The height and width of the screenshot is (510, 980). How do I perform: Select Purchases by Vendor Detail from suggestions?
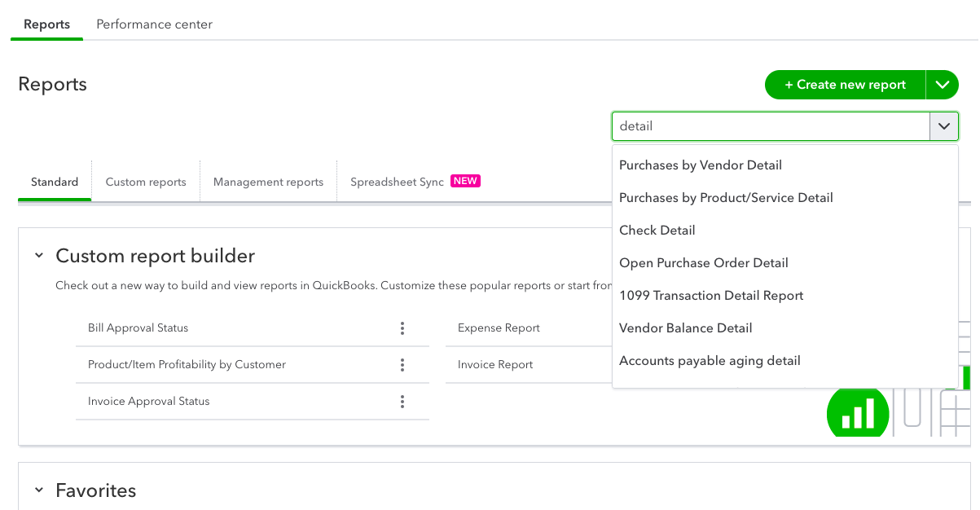click(x=701, y=165)
